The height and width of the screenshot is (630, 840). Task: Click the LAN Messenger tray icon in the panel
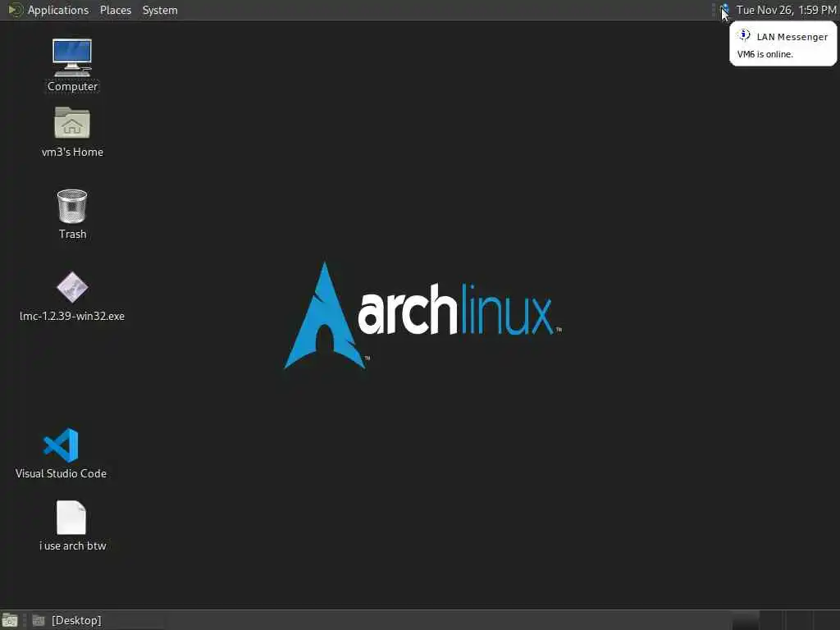[x=724, y=10]
